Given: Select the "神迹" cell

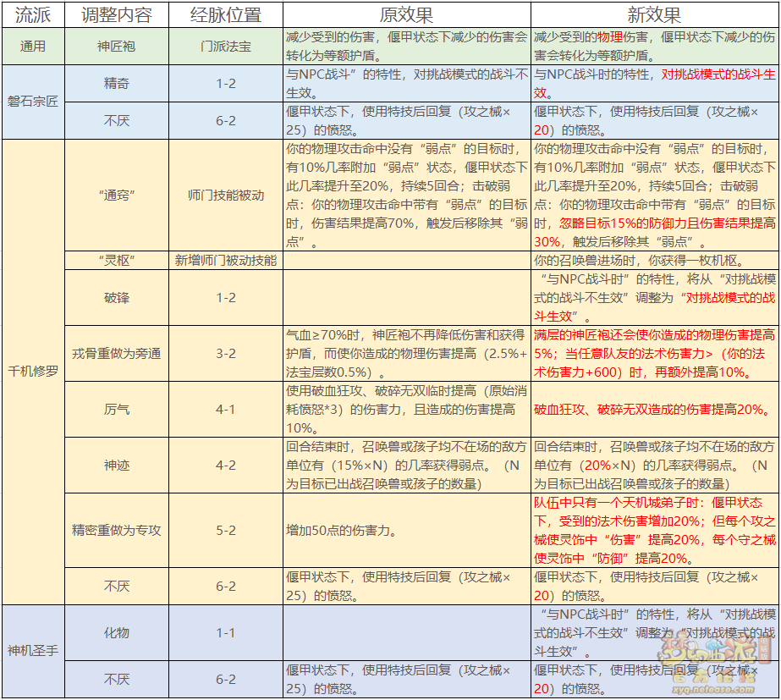Looking at the screenshot, I should point(117,465).
